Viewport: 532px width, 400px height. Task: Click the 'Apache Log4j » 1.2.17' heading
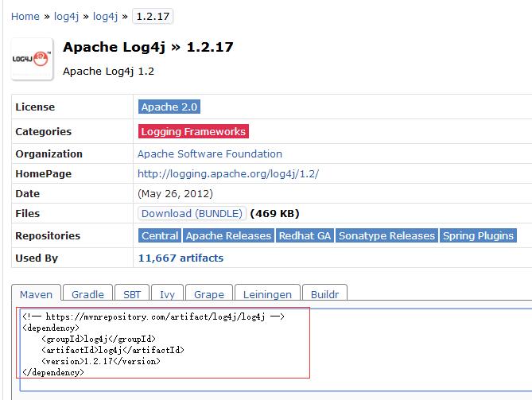click(x=148, y=47)
